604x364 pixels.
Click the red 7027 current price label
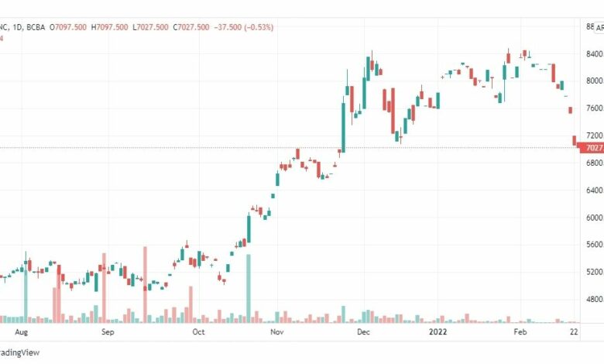tap(592, 148)
